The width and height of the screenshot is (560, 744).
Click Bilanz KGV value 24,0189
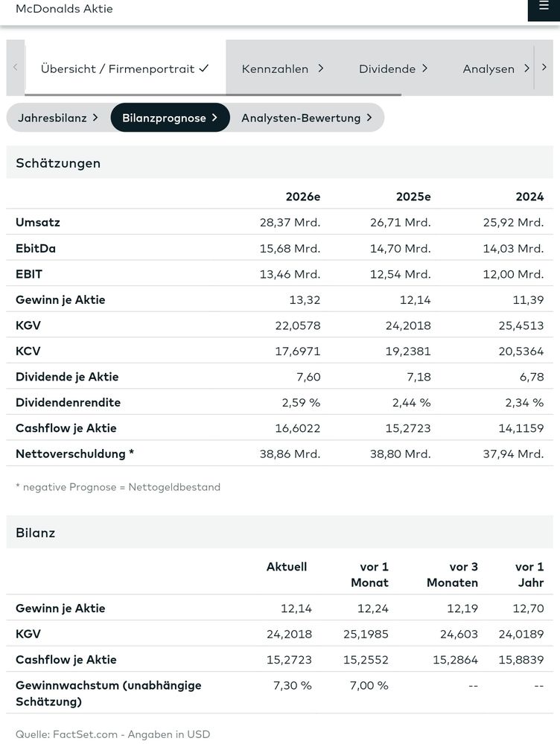pos(521,634)
